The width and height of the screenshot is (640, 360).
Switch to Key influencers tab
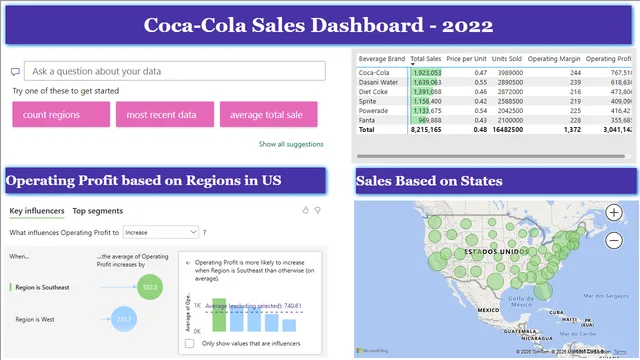point(37,211)
